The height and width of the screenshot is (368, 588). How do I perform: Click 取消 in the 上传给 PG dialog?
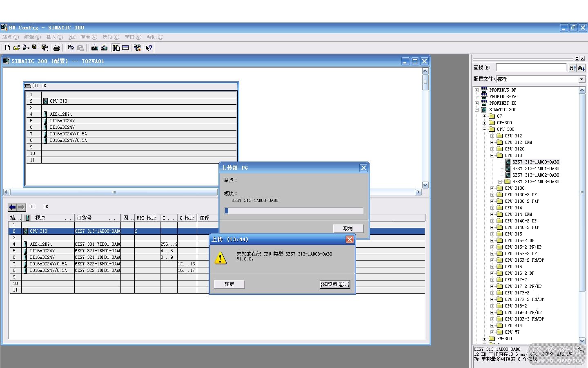[348, 228]
